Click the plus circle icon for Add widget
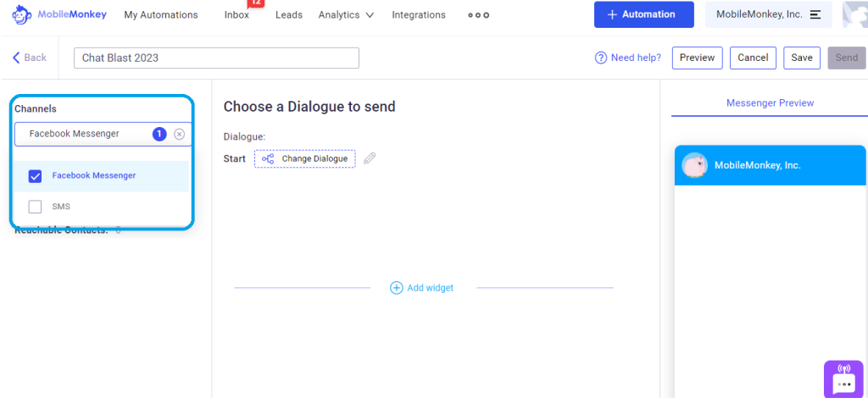The image size is (868, 420). pos(397,287)
